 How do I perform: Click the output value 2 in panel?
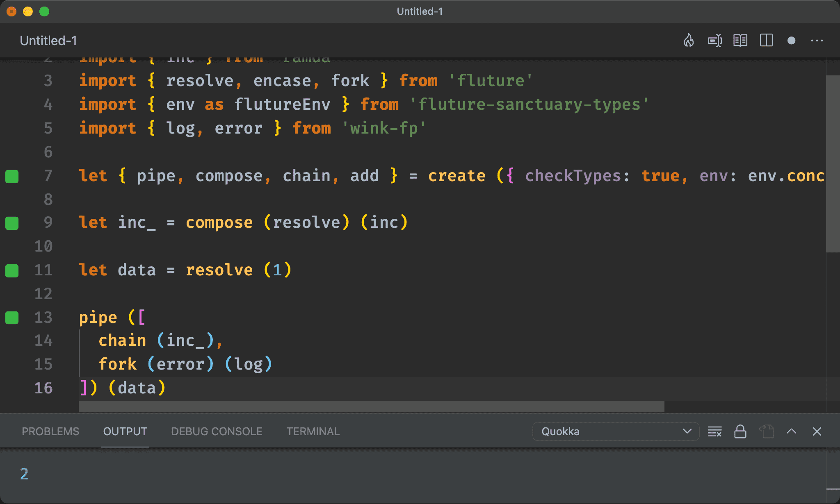point(24,474)
